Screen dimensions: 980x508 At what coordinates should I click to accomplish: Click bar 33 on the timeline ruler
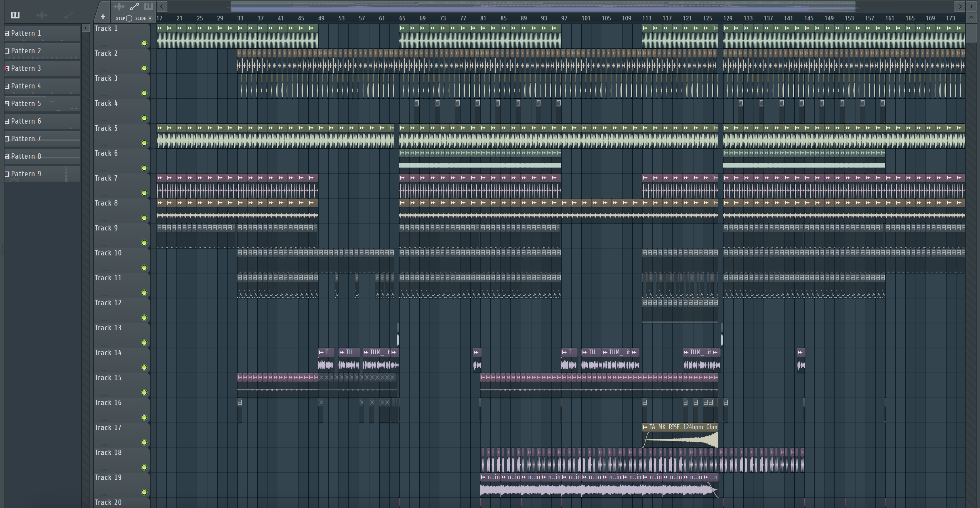[240, 18]
